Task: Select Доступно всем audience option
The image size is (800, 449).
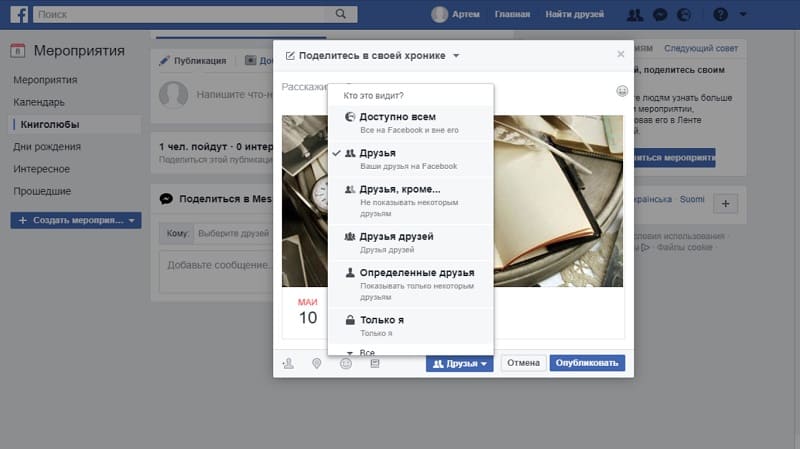Action: (x=410, y=123)
